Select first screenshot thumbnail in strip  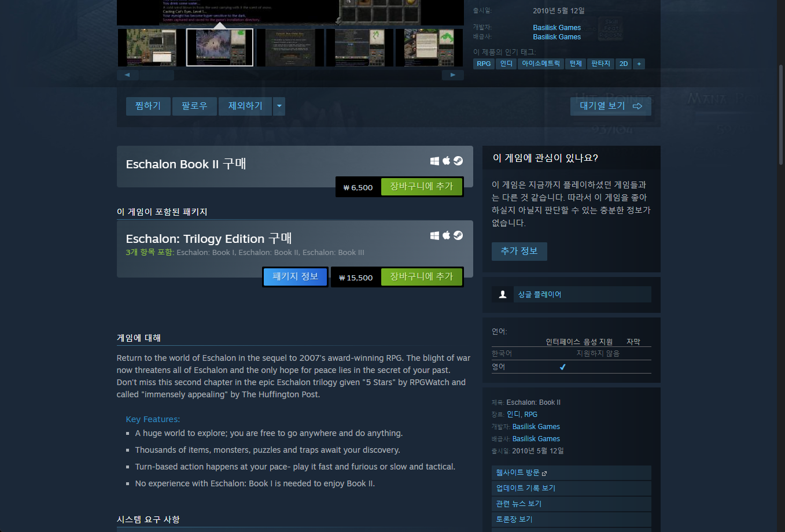pos(152,47)
